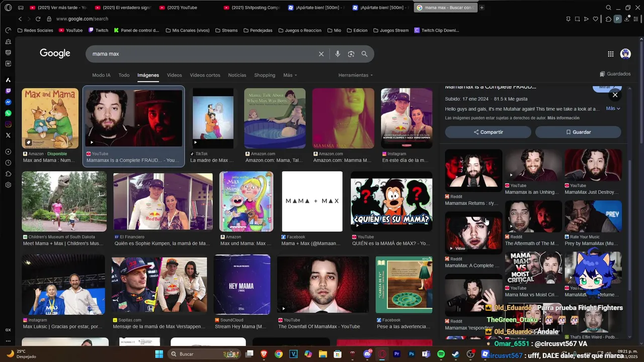Open the Twitch bookmark

98,30
